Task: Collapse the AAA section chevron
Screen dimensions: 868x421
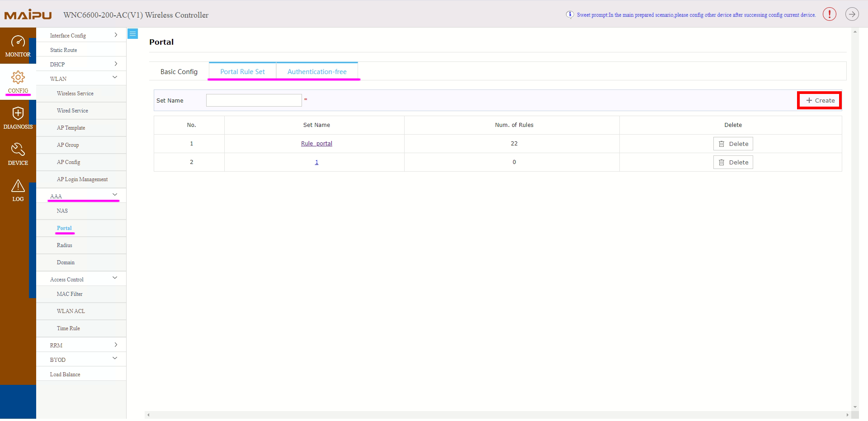Action: [x=115, y=195]
